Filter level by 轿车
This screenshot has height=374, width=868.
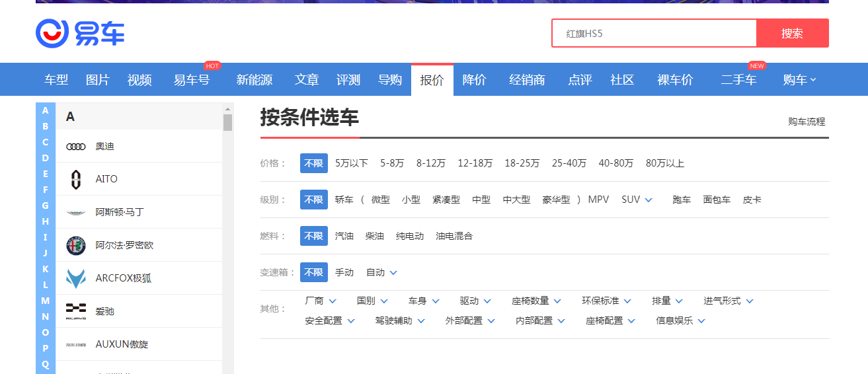344,200
